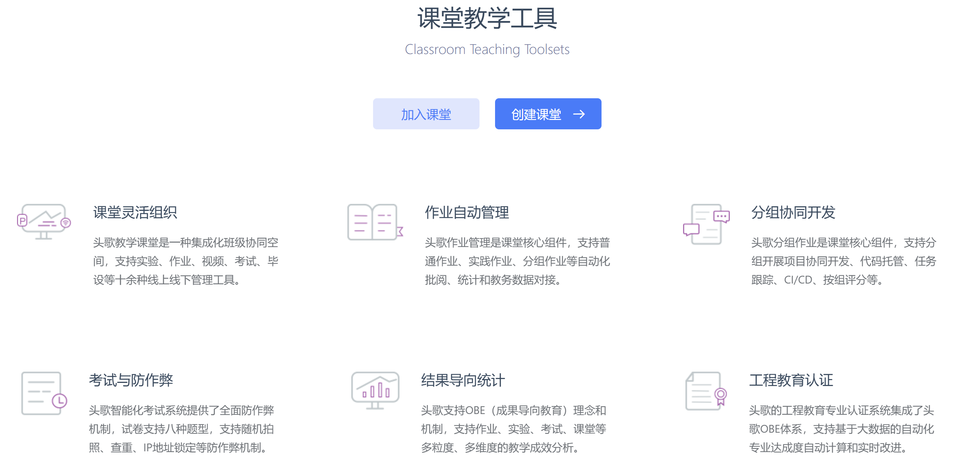Open the 工程教育认证 heading
This screenshot has width=980, height=468.
[791, 380]
